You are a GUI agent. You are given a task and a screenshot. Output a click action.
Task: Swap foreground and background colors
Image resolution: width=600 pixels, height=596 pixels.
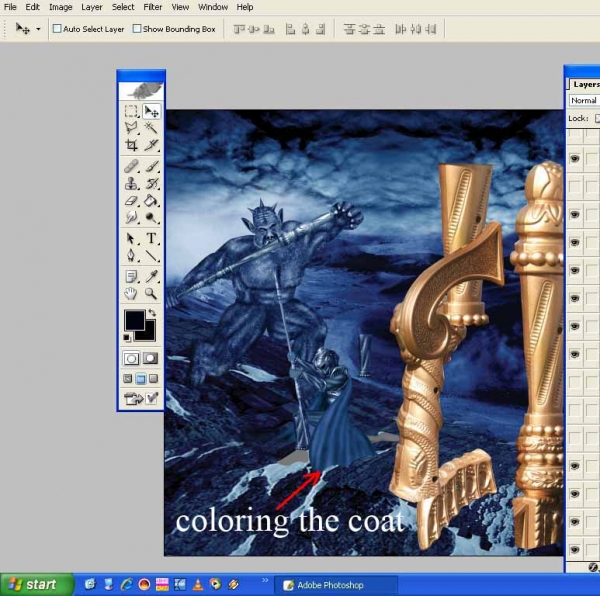click(x=152, y=313)
